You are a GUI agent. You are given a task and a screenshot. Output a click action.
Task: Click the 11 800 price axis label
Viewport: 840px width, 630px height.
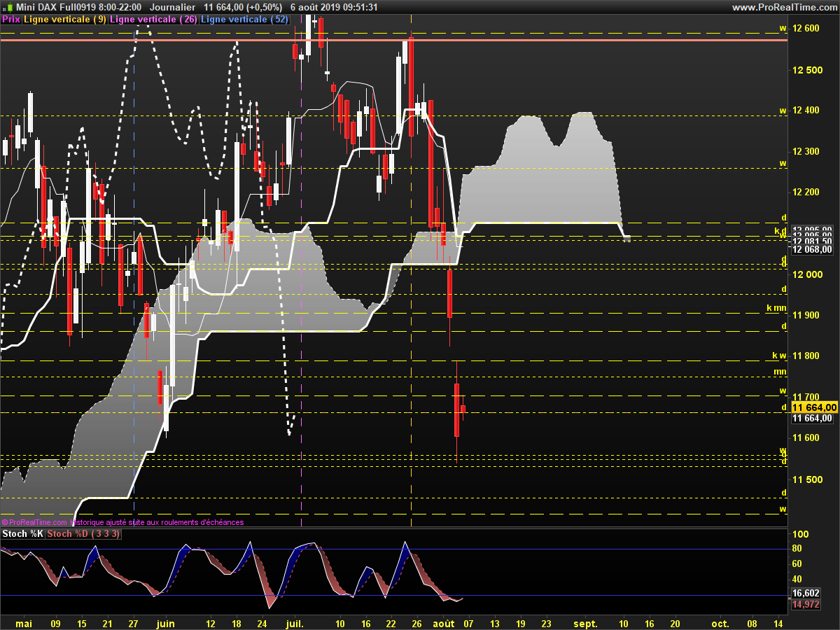coord(806,356)
